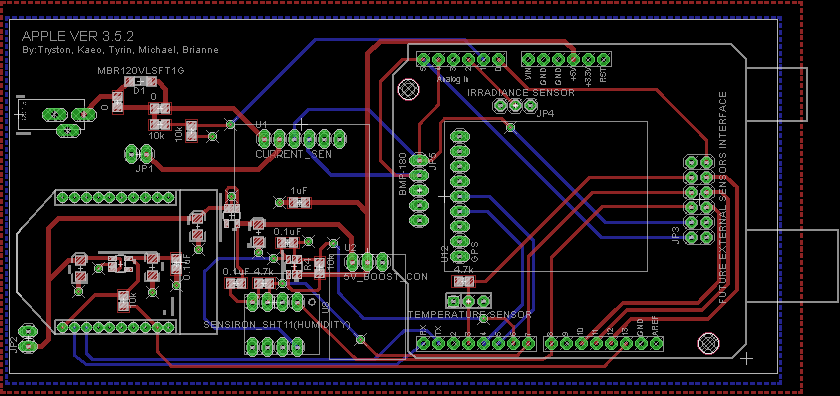Click the IRRADIANCE SENSOR JP4 header
This screenshot has height=396, width=840.
tap(515, 106)
